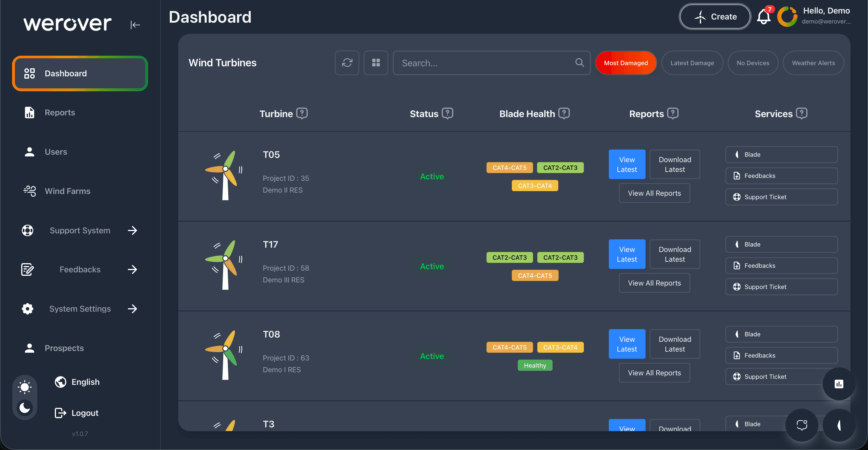Open Support Ticket for T17
Viewport: 868px width, 450px height.
(781, 287)
